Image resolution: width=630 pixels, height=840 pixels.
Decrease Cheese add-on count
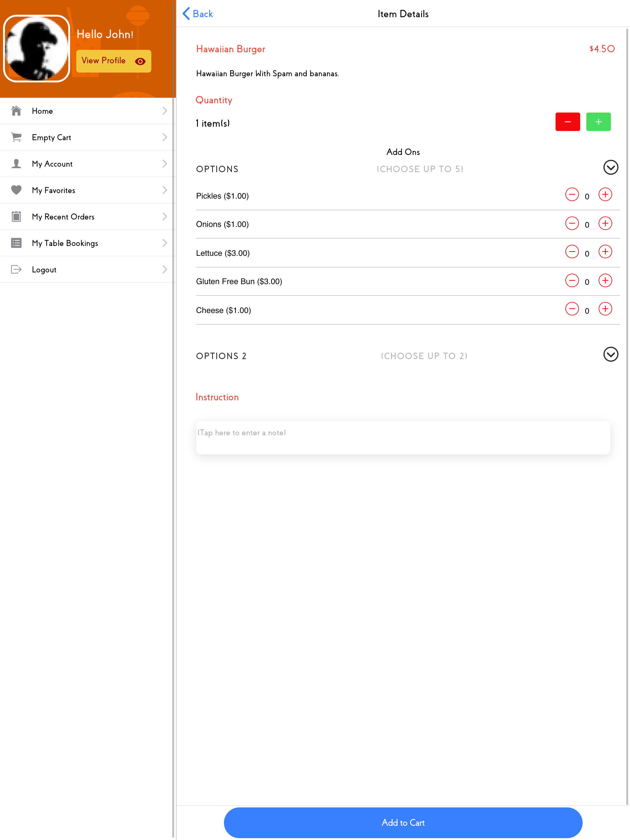572,309
